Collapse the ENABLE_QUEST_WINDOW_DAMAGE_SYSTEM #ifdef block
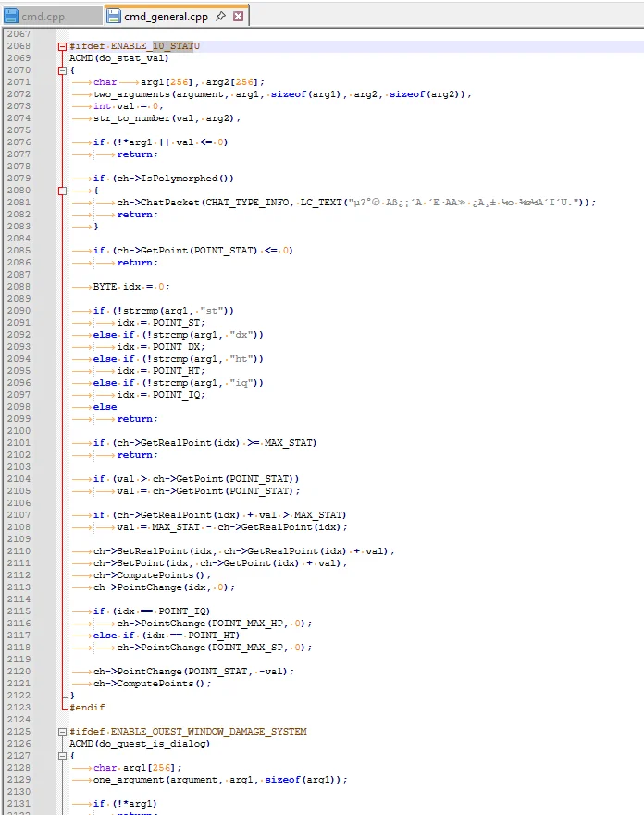The height and width of the screenshot is (815, 644). tap(62, 732)
